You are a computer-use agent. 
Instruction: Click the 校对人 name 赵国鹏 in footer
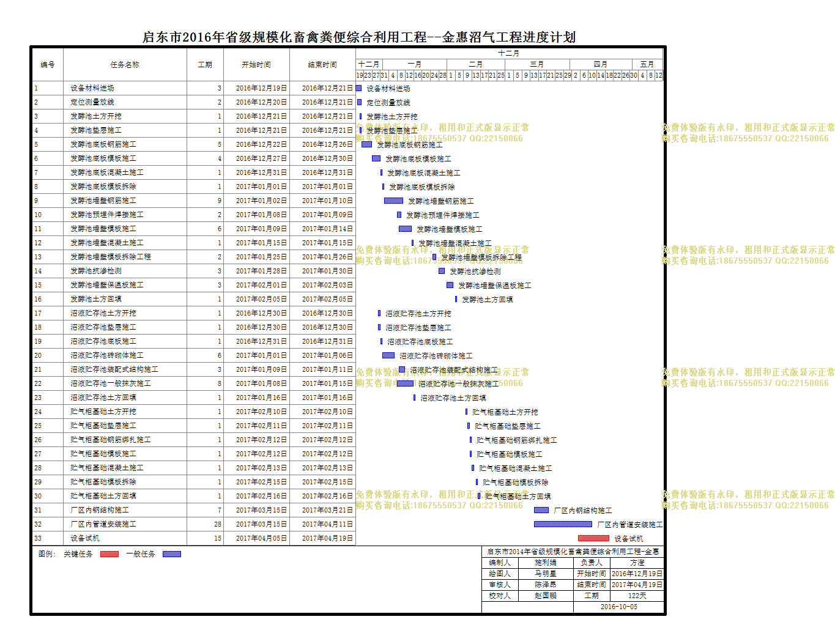(x=546, y=596)
